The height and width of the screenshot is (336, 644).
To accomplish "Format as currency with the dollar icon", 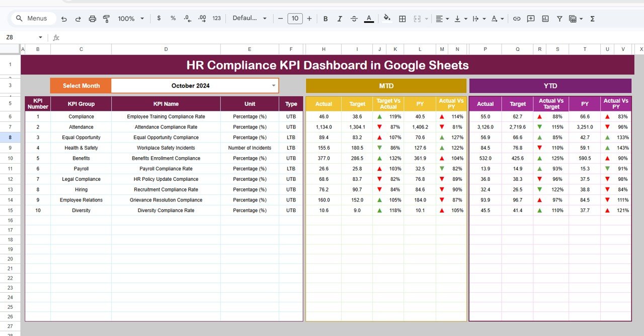I will click(159, 18).
